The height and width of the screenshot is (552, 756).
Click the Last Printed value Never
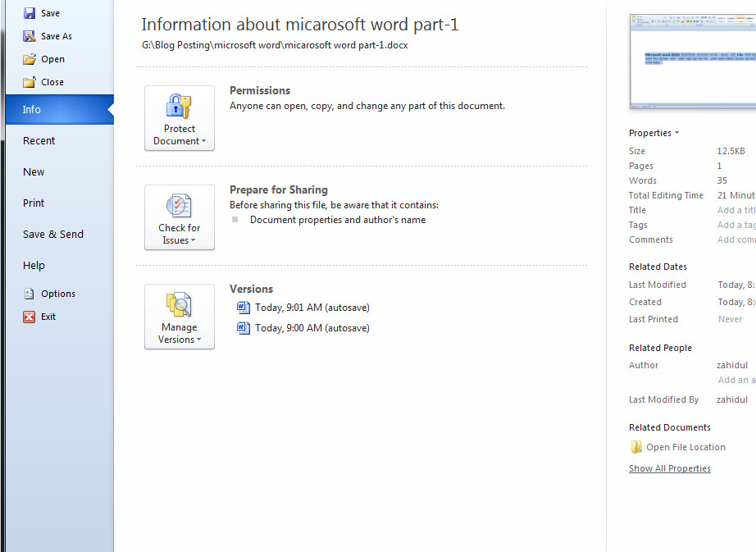[x=730, y=319]
